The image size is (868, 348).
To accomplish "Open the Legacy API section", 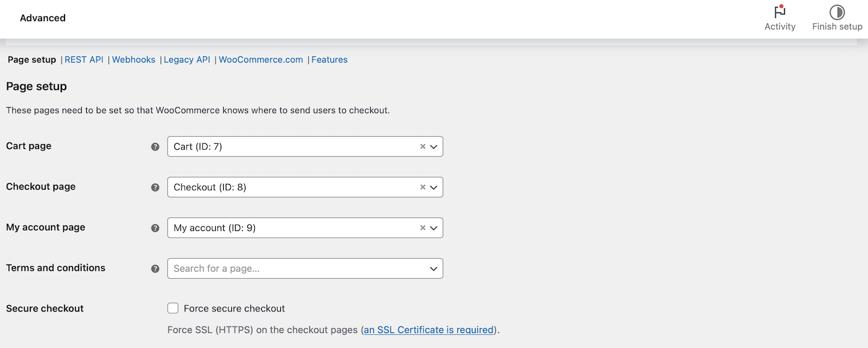I will [x=187, y=60].
